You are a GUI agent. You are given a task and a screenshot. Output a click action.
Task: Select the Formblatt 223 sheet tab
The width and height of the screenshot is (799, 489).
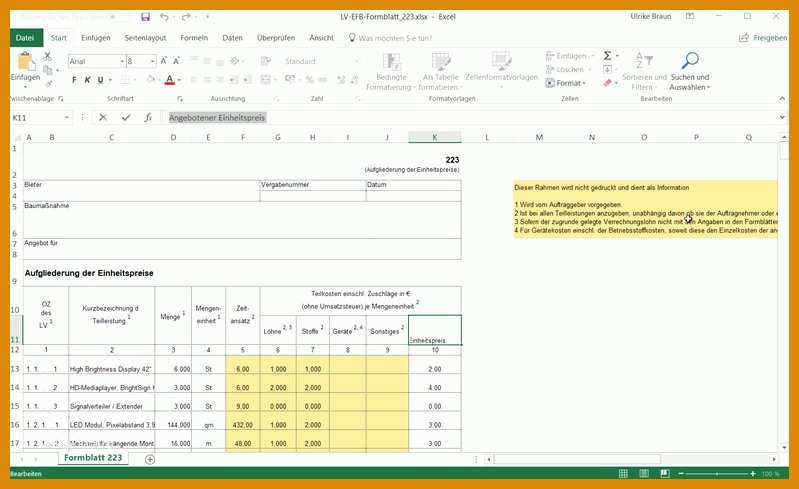pyautogui.click(x=93, y=458)
